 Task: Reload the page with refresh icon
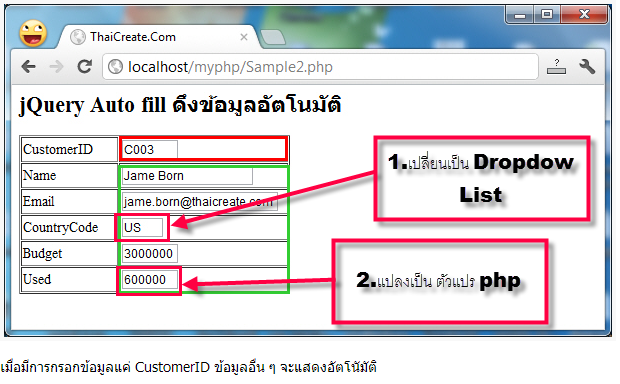pyautogui.click(x=84, y=66)
